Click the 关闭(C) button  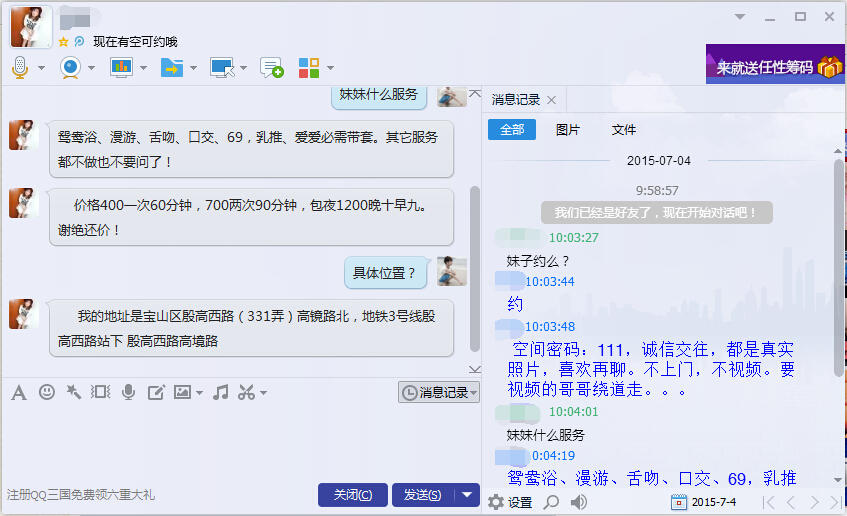[353, 495]
